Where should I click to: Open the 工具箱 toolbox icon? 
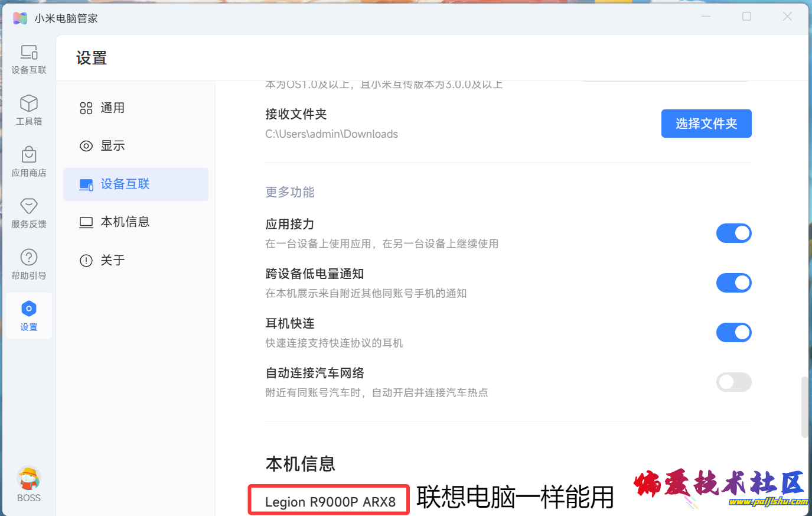click(x=29, y=110)
